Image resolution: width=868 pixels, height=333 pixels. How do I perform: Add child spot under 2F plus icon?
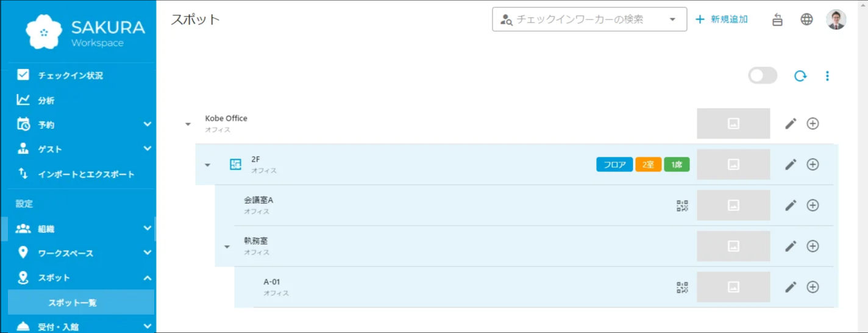pos(813,165)
